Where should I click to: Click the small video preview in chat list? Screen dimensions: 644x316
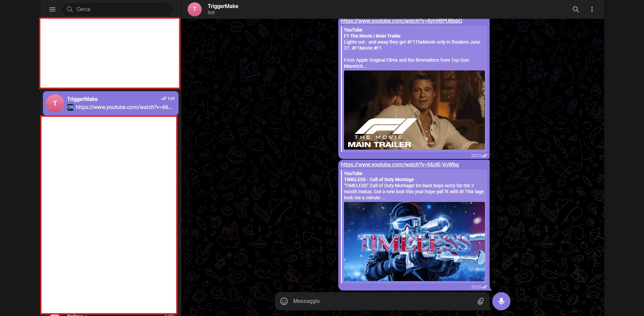[x=70, y=107]
